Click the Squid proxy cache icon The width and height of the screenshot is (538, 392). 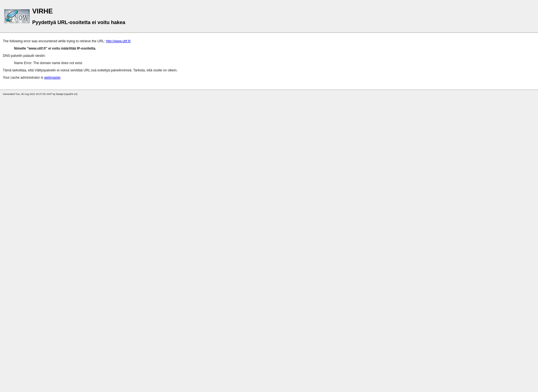click(17, 16)
